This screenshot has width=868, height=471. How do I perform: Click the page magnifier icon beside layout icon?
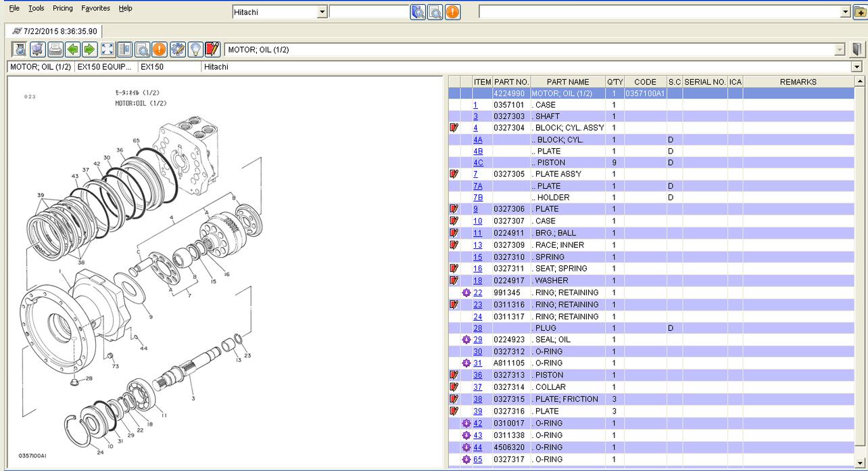point(142,49)
